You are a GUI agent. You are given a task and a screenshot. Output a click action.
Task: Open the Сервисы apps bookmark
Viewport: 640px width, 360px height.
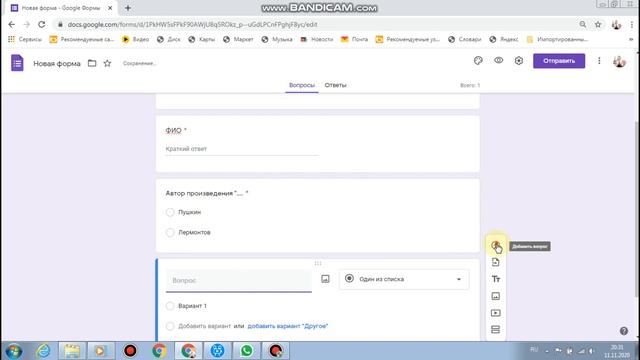pos(25,39)
